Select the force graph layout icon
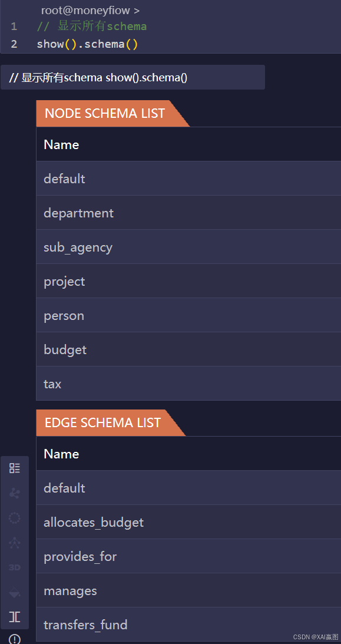The width and height of the screenshot is (341, 644). click(15, 493)
